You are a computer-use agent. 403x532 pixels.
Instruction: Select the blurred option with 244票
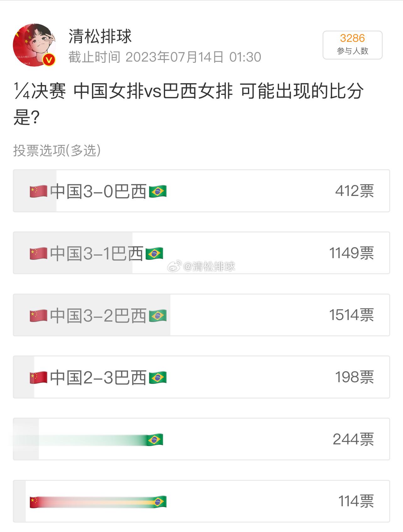point(201,439)
